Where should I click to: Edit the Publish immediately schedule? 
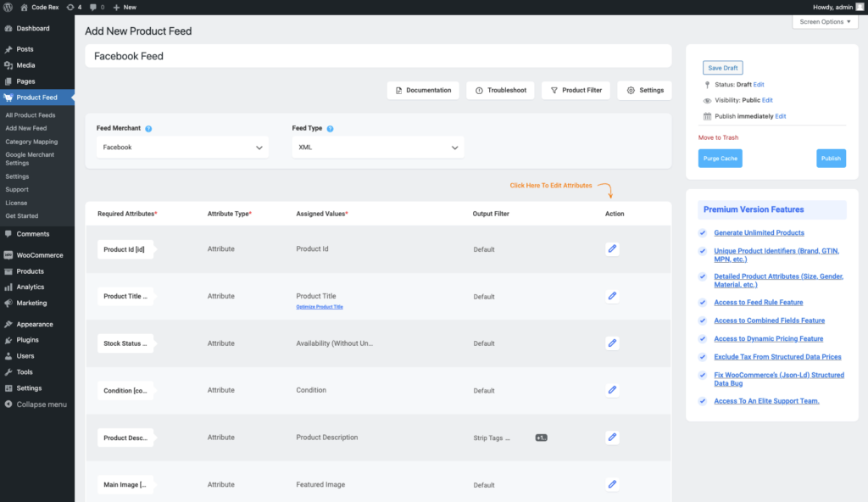pyautogui.click(x=781, y=116)
